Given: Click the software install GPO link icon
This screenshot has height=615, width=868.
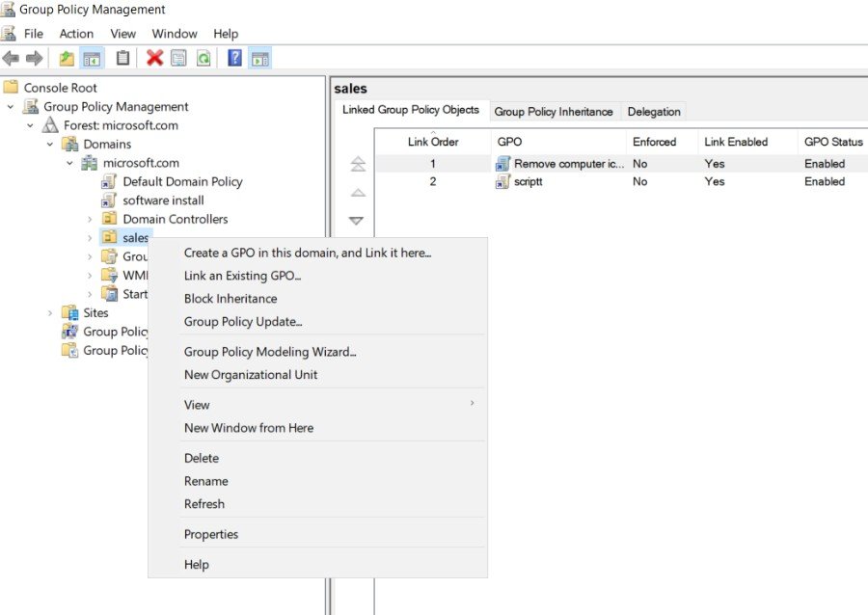Looking at the screenshot, I should click(x=108, y=201).
